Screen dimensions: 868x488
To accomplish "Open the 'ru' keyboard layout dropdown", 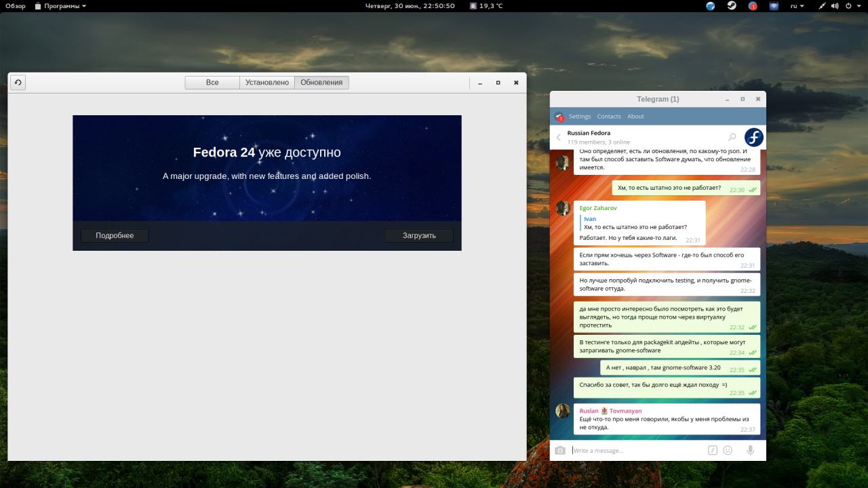I will pos(797,6).
